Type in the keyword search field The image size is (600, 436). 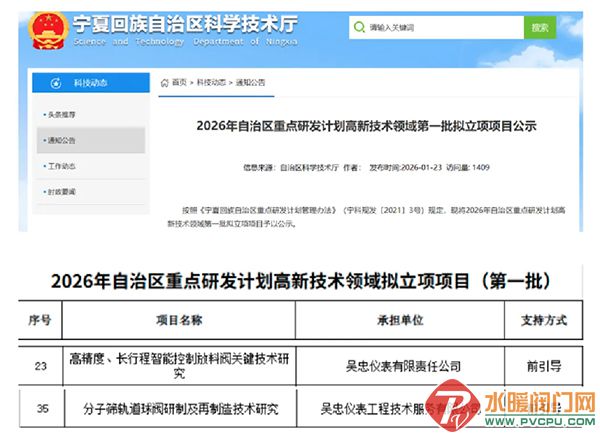[x=440, y=27]
